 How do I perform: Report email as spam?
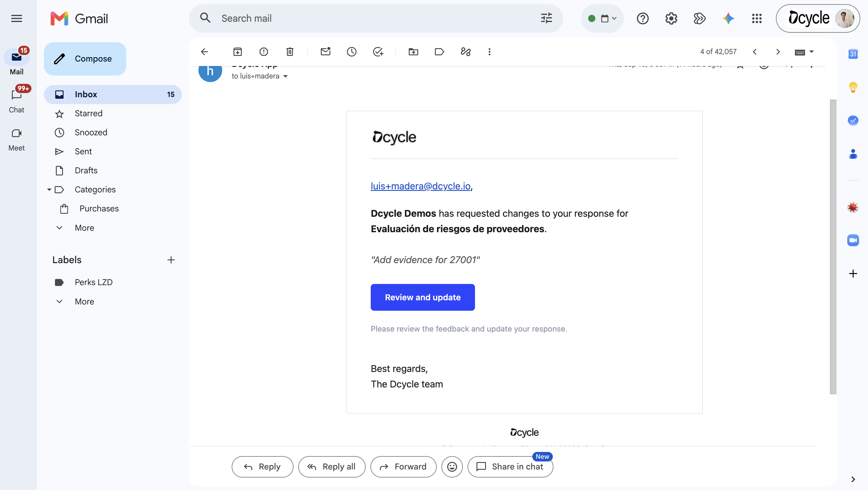click(x=263, y=52)
